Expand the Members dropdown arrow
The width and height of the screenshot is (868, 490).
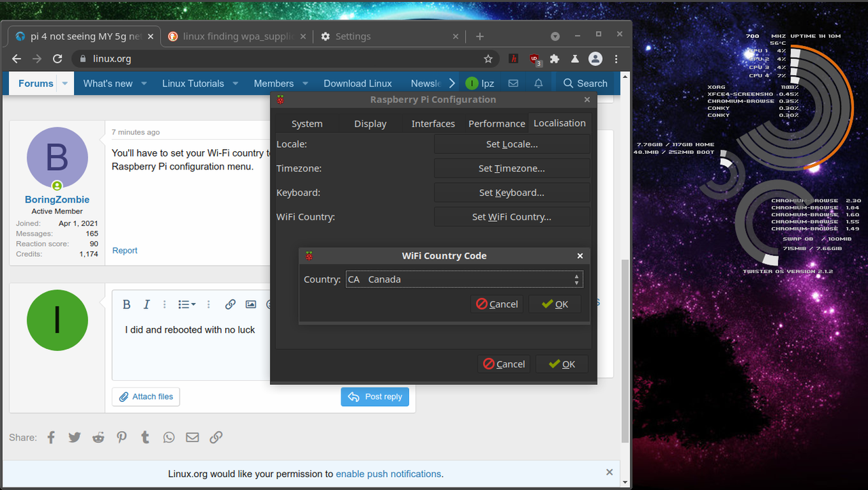pyautogui.click(x=305, y=83)
